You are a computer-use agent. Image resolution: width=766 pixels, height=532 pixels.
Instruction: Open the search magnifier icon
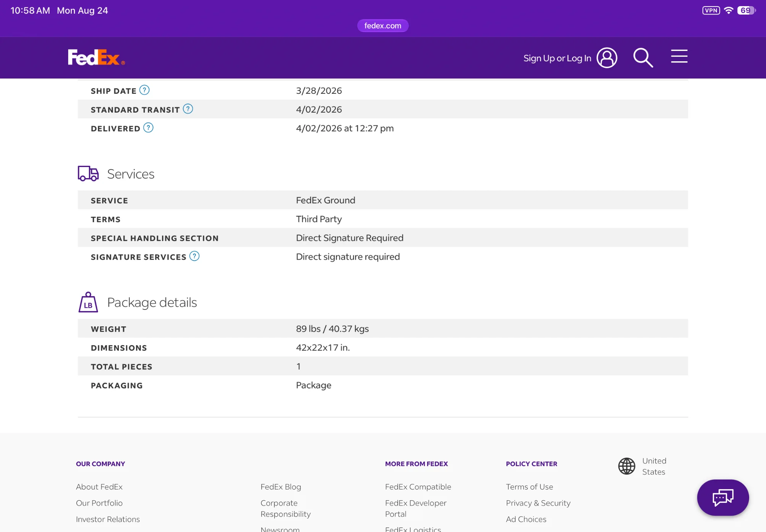(x=643, y=58)
